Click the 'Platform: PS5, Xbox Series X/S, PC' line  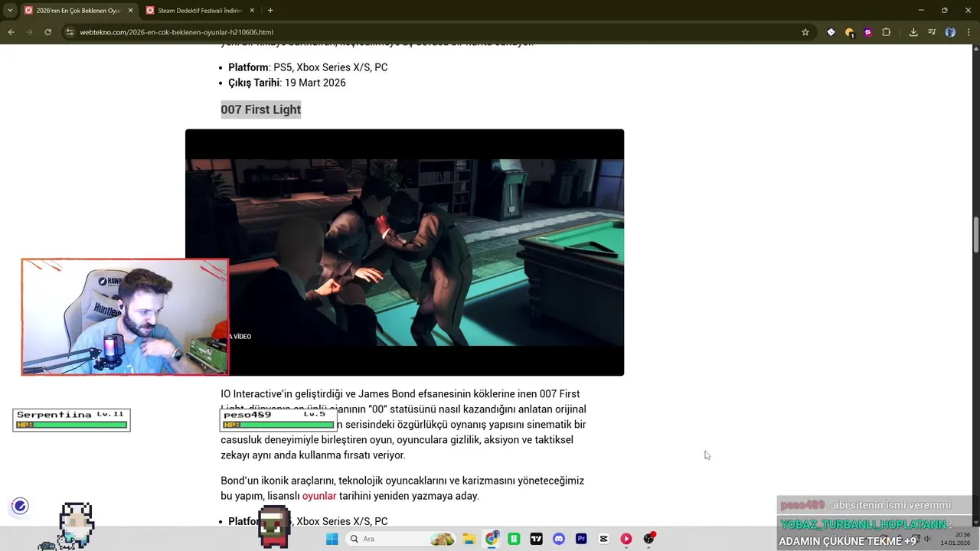tap(308, 67)
